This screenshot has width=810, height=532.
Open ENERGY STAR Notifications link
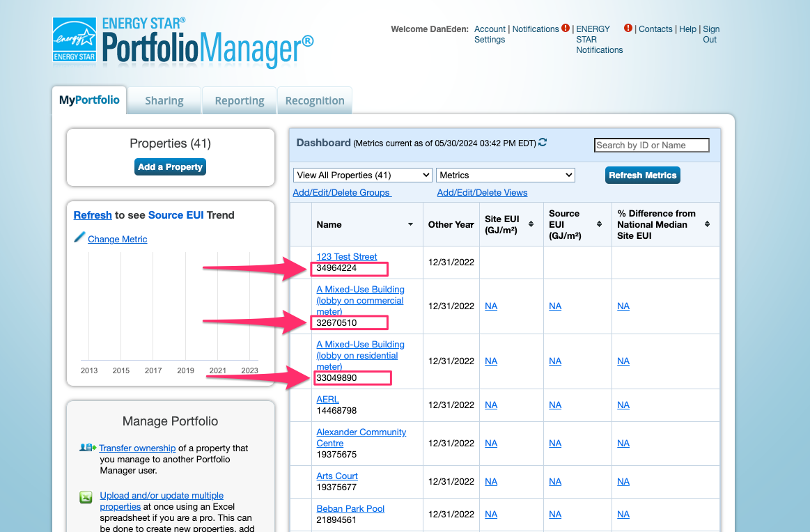[x=599, y=39]
